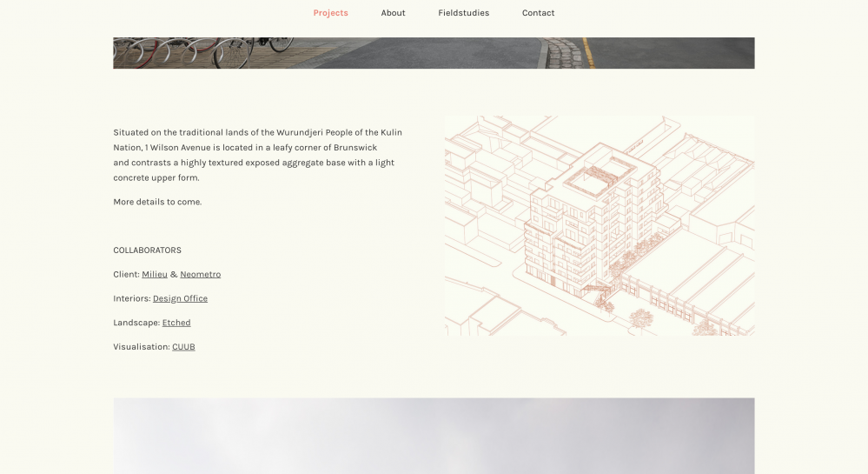Image resolution: width=868 pixels, height=474 pixels.
Task: Click the street photo with bicycles
Action: point(434,53)
